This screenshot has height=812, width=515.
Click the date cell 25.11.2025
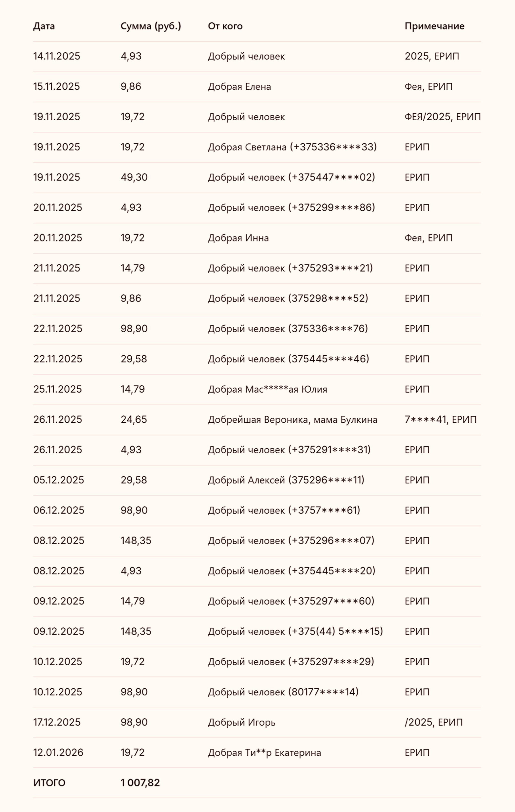(57, 389)
